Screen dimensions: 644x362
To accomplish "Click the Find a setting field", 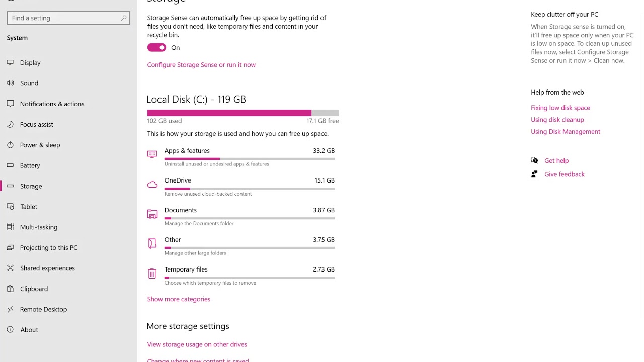I will coord(68,18).
